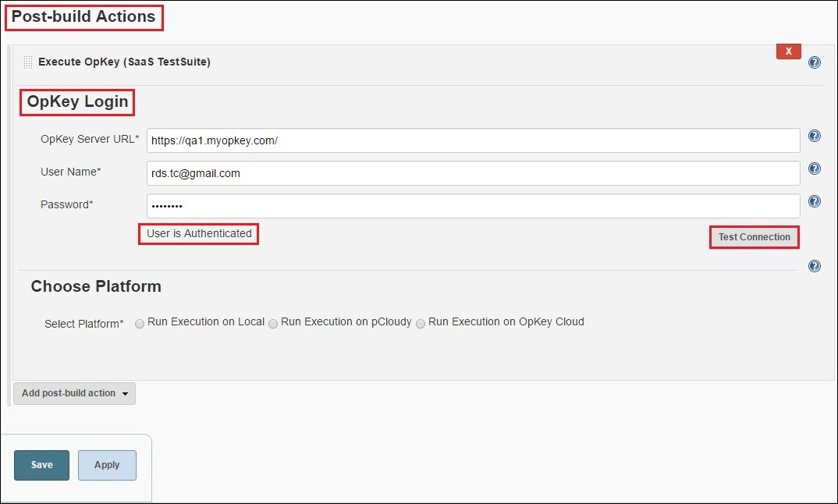
Task: Click the Test Connection button
Action: pos(754,237)
